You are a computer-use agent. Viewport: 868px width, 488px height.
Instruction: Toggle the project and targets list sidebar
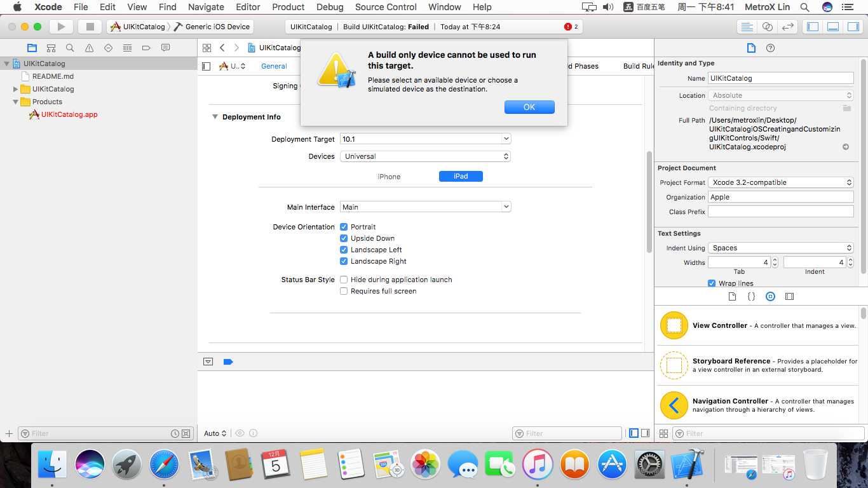pyautogui.click(x=206, y=66)
